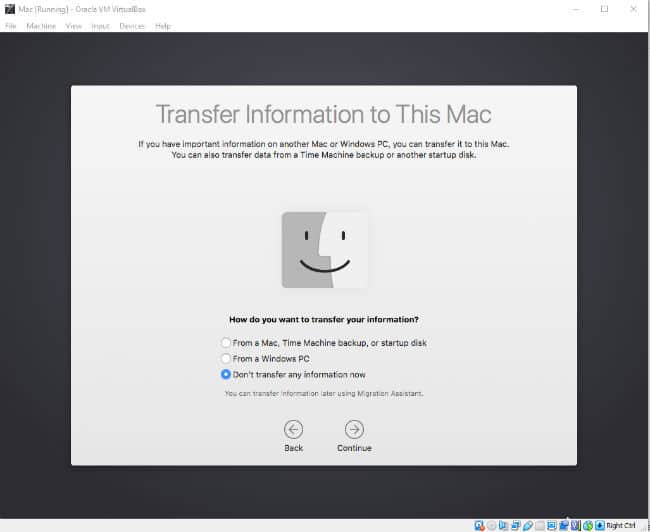Image resolution: width=650 pixels, height=532 pixels.
Task: Click the optical disc status icon
Action: (x=491, y=525)
